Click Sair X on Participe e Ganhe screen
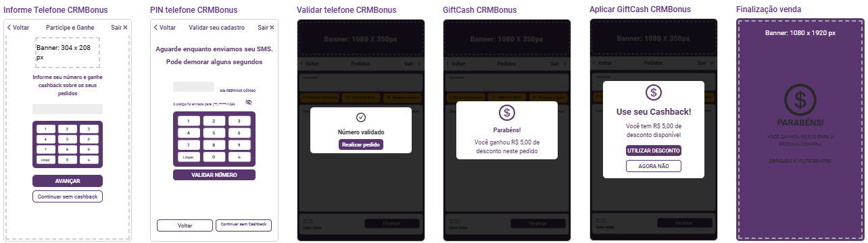Viewport: 868px width, 243px height. click(120, 28)
